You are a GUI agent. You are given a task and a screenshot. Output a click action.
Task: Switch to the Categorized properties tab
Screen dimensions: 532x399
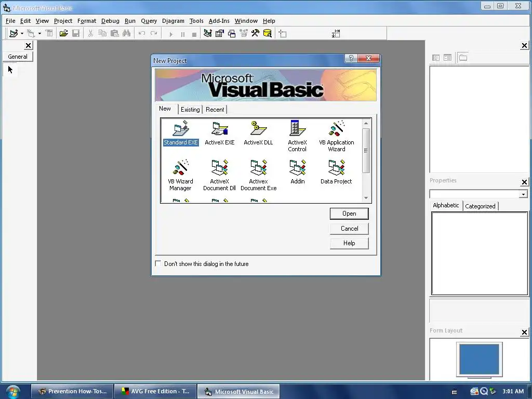[x=480, y=206]
